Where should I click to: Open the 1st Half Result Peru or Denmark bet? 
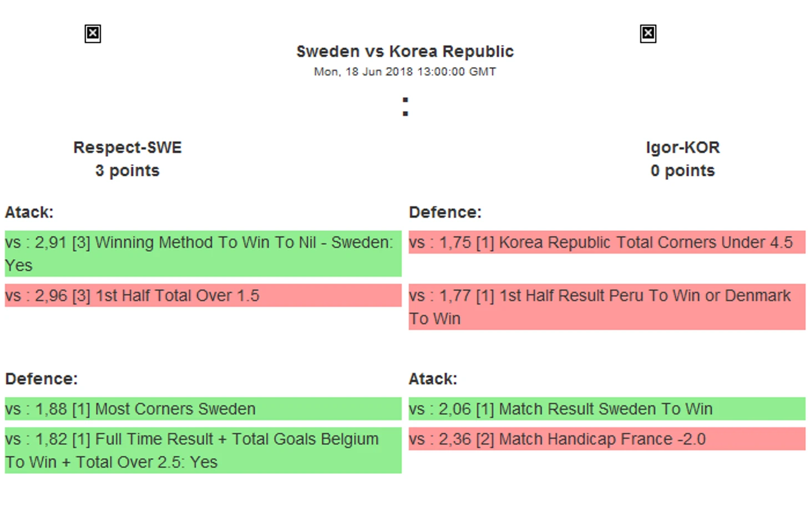pyautogui.click(x=607, y=307)
